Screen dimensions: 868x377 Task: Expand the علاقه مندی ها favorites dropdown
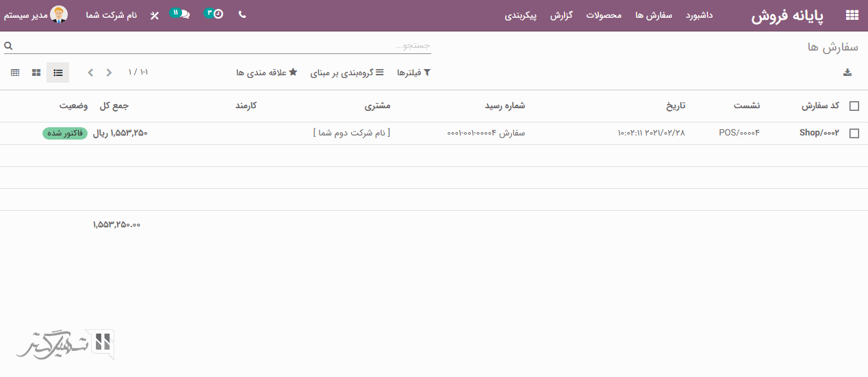point(267,73)
